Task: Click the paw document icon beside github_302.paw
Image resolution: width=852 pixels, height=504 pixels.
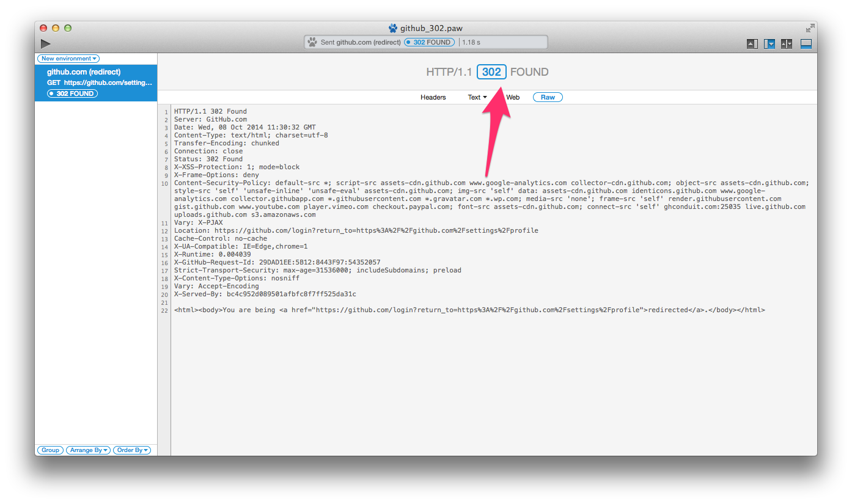Action: click(x=393, y=28)
